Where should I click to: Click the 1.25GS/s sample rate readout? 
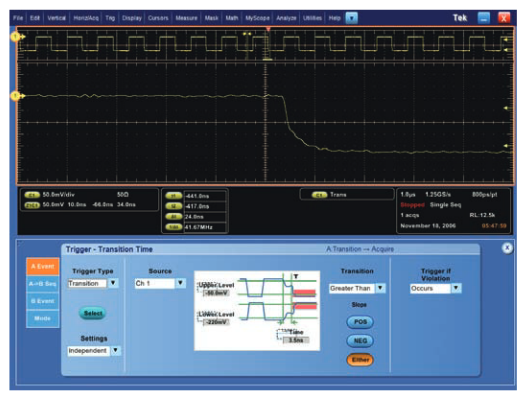coord(438,195)
